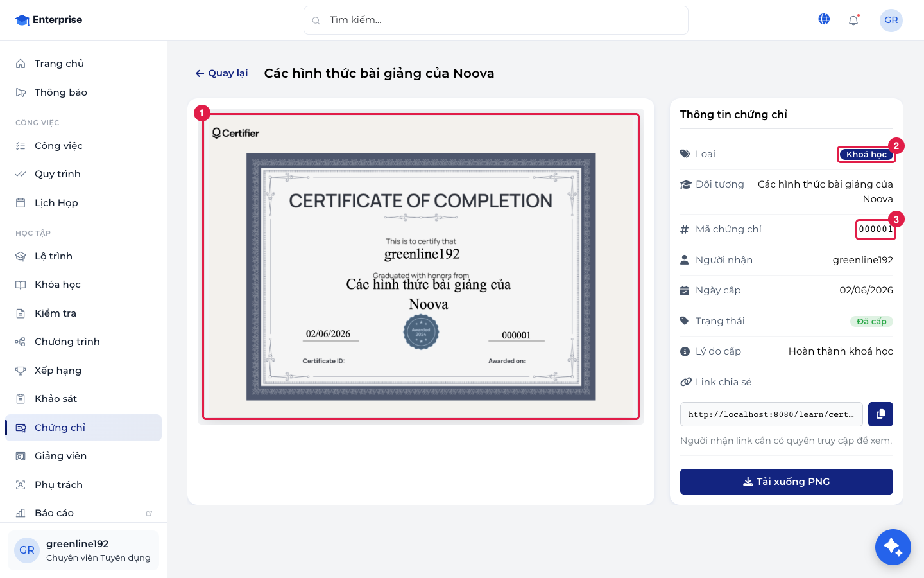Click the Chứng chỉ certificate icon
Image resolution: width=924 pixels, height=578 pixels.
tap(21, 428)
